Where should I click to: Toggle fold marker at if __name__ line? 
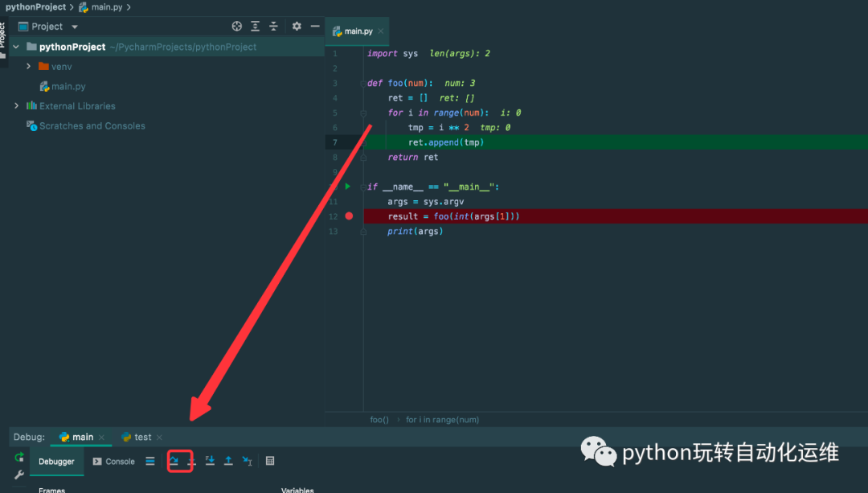(363, 187)
